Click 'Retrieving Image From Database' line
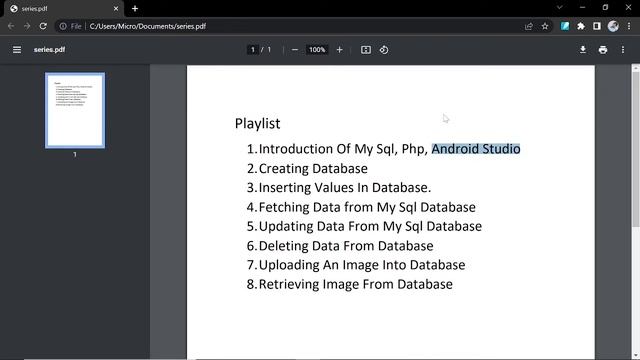 click(x=356, y=284)
